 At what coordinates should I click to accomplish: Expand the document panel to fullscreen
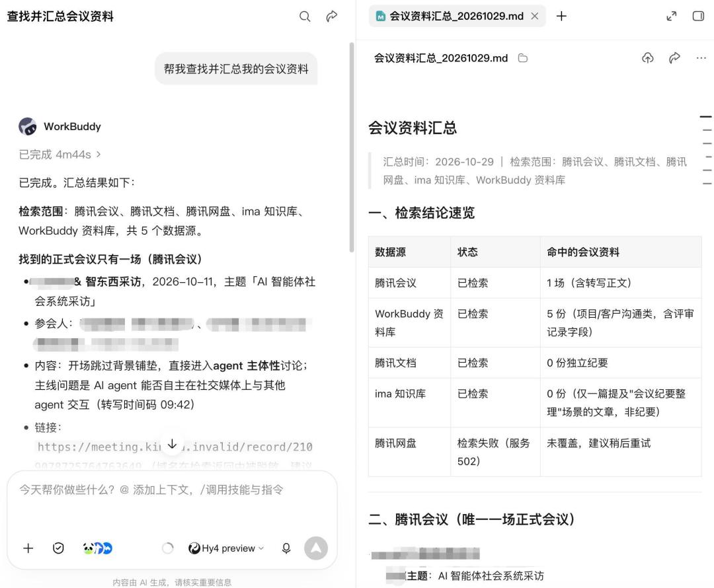671,17
